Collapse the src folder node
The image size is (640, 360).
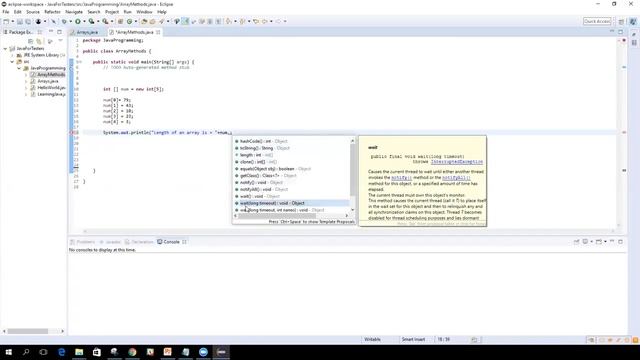(x=12, y=62)
